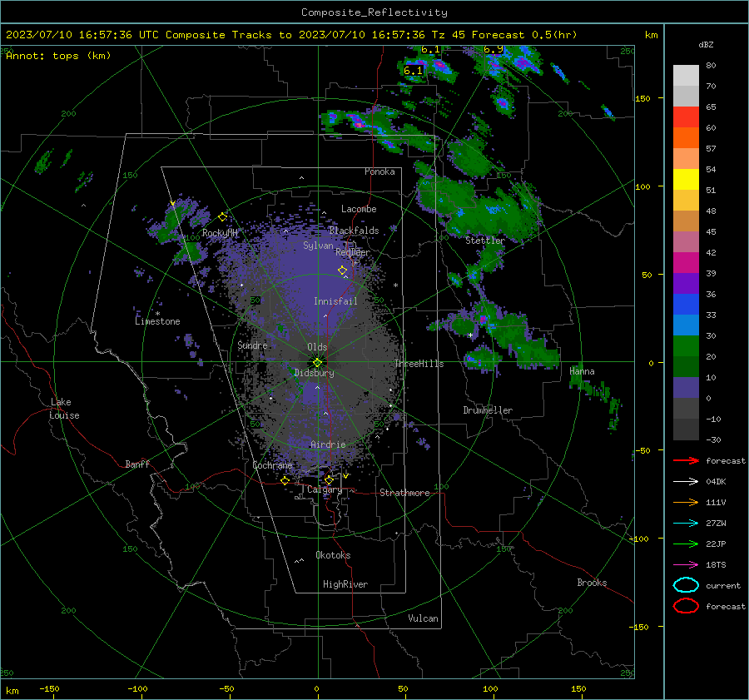Click the Hanna town label
The image size is (749, 700).
point(582,371)
